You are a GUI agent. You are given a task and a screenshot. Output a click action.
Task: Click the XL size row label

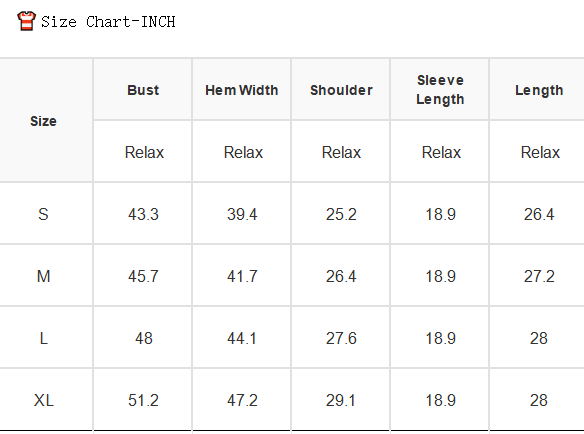[x=44, y=400]
